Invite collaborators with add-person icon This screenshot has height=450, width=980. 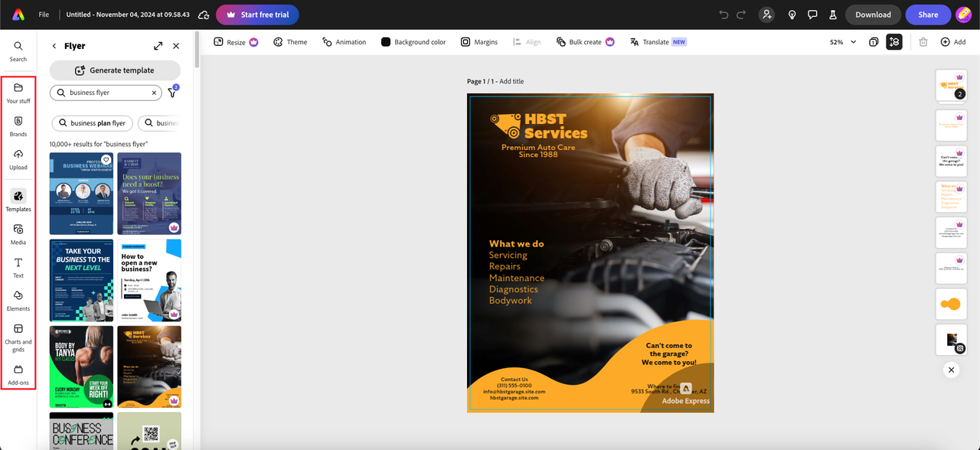click(766, 15)
